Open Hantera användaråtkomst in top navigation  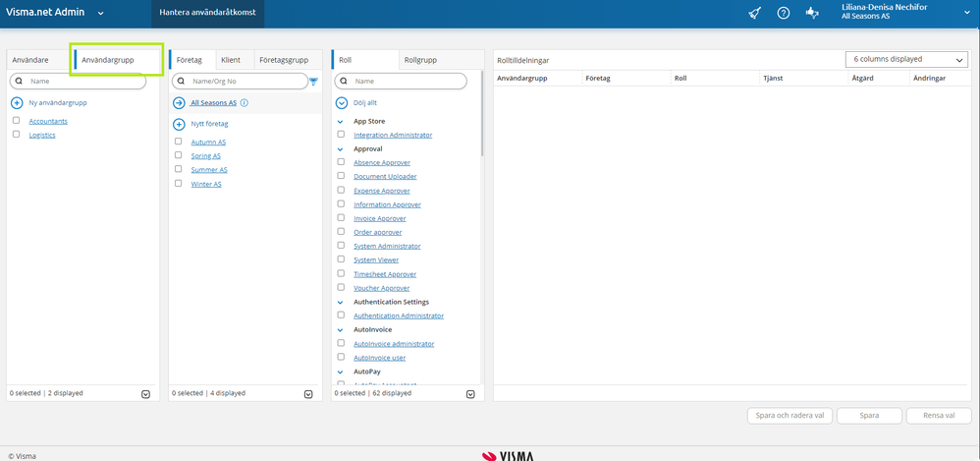pyautogui.click(x=207, y=13)
